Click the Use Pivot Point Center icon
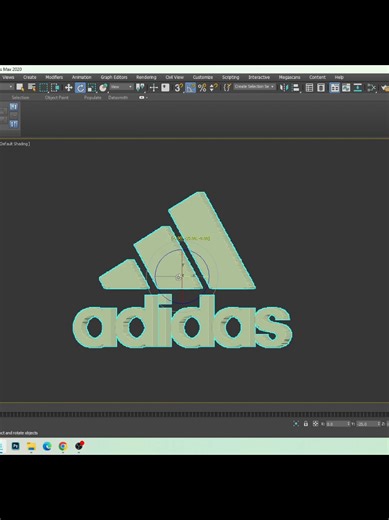 coord(140,88)
